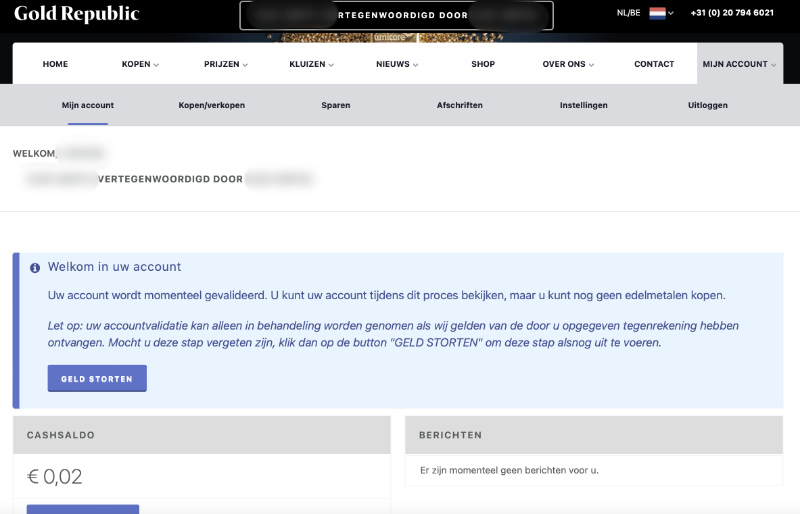Expand the Nieuws menu
This screenshot has width=800, height=514.
click(x=397, y=64)
